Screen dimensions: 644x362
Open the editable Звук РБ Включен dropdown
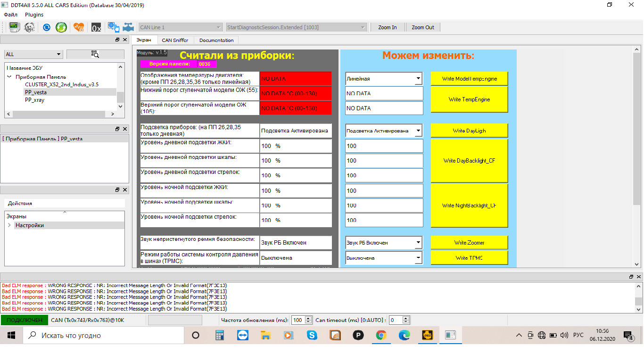[x=384, y=243]
